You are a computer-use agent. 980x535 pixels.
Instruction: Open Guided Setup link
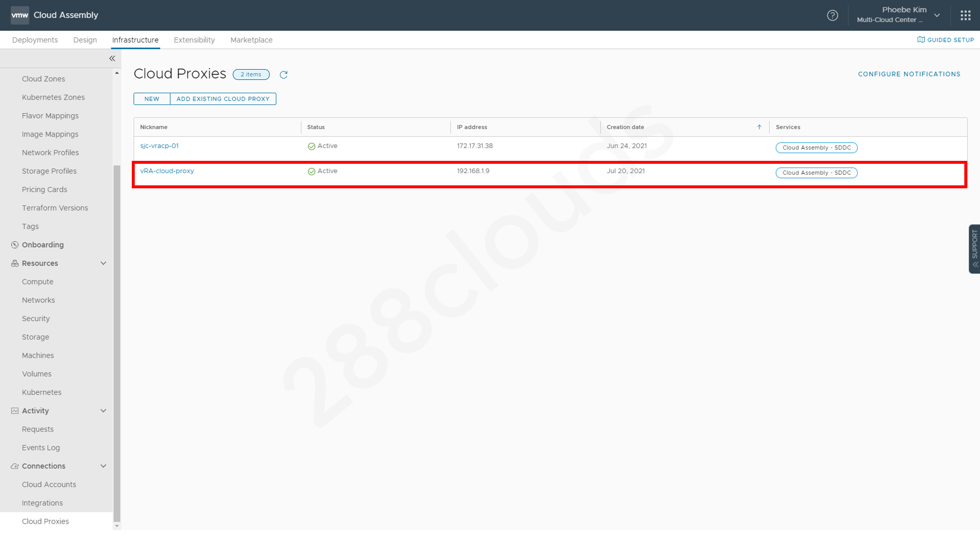[951, 40]
